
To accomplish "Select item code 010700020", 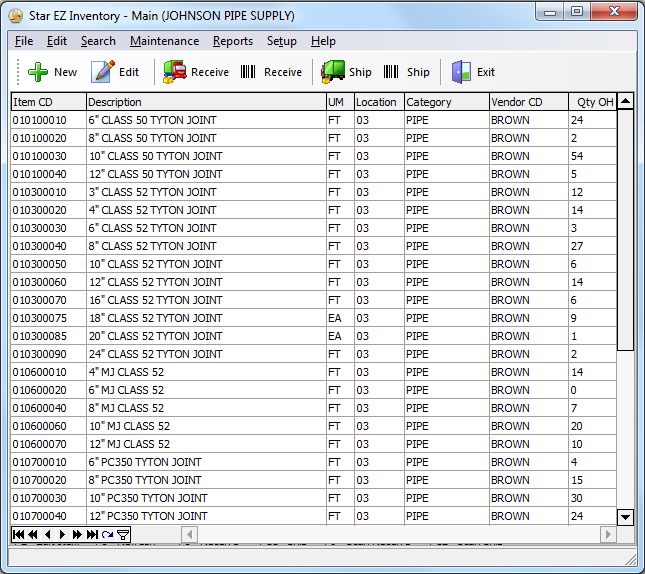I will pos(39,480).
